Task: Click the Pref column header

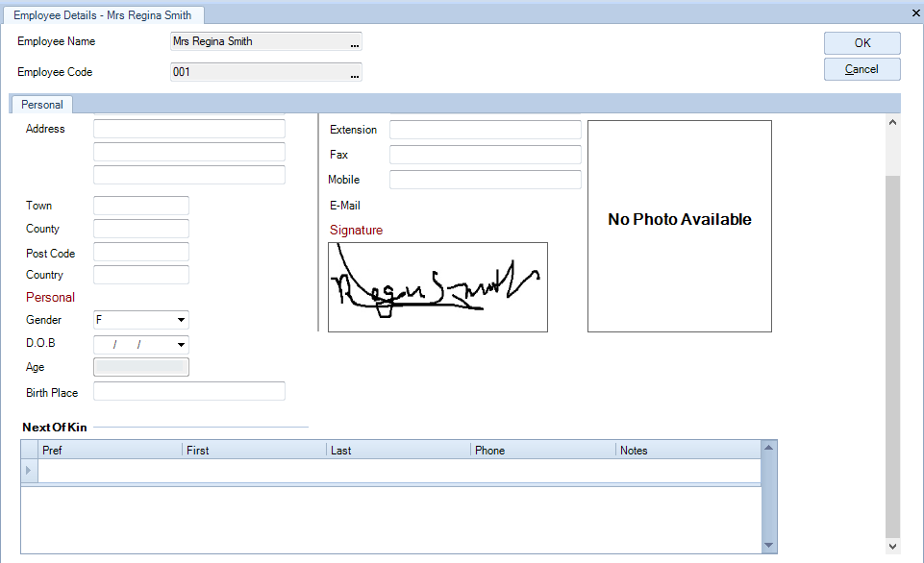Action: click(111, 450)
